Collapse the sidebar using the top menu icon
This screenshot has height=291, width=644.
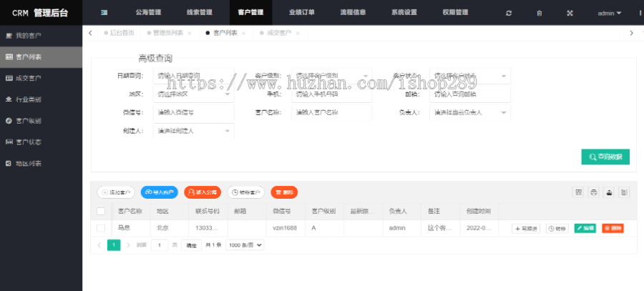pos(104,13)
